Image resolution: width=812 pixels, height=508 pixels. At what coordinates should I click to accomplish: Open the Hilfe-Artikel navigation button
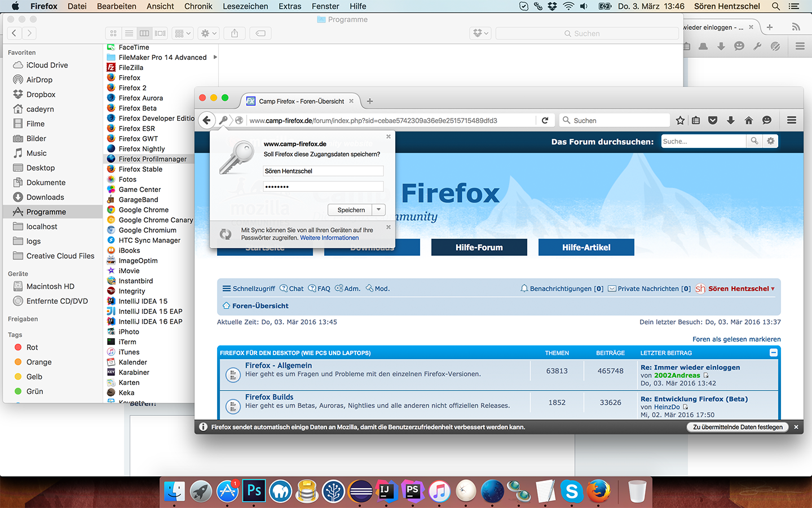pos(586,247)
